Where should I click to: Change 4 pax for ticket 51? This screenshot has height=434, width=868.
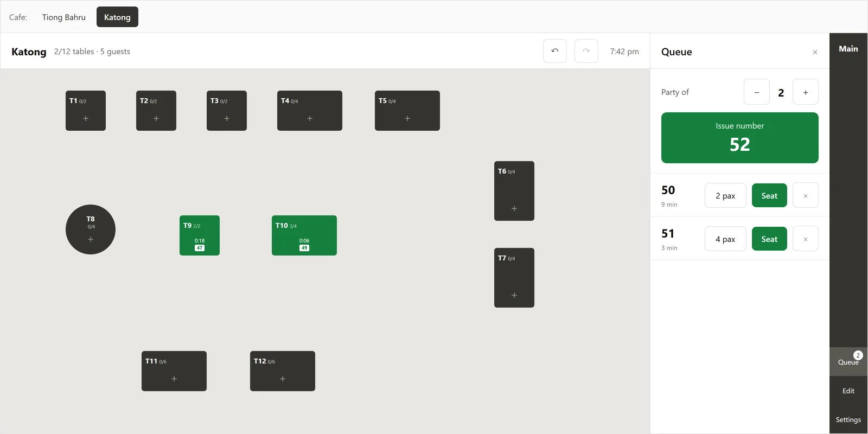coord(725,239)
